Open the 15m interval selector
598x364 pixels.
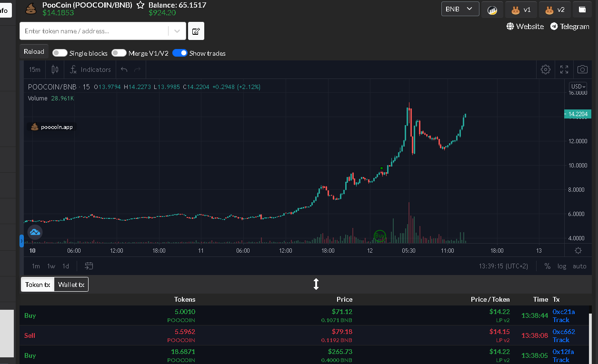click(x=35, y=69)
